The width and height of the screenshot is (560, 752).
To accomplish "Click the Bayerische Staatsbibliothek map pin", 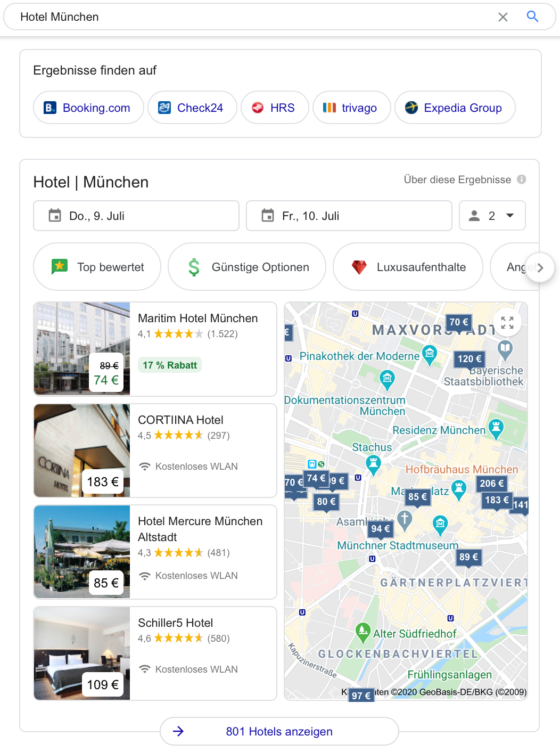I will tap(505, 350).
